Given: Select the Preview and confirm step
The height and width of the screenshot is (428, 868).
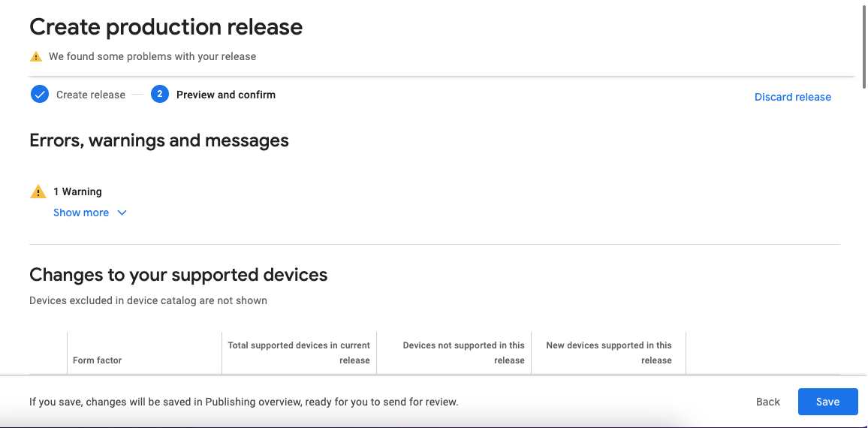Looking at the screenshot, I should tap(225, 95).
